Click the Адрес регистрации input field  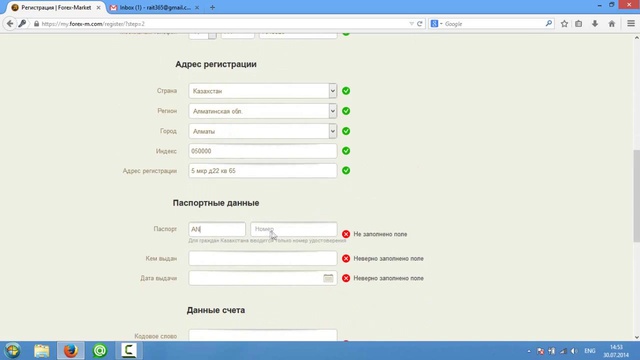click(262, 171)
